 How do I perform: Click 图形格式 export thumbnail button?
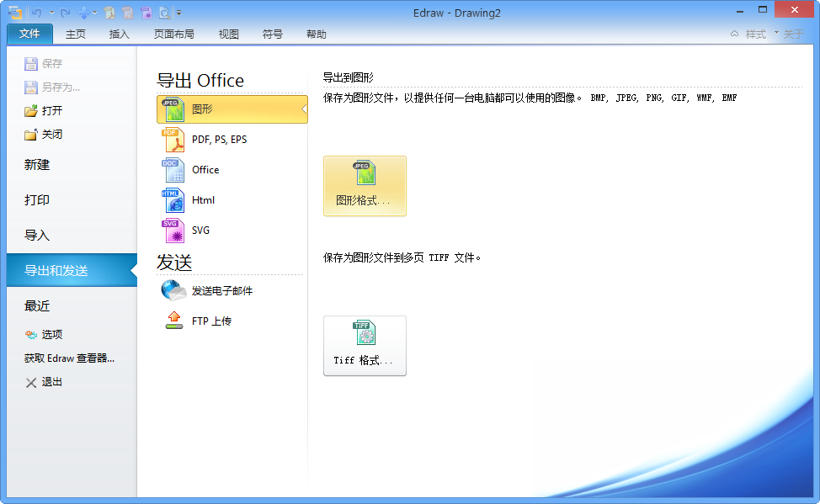[365, 185]
